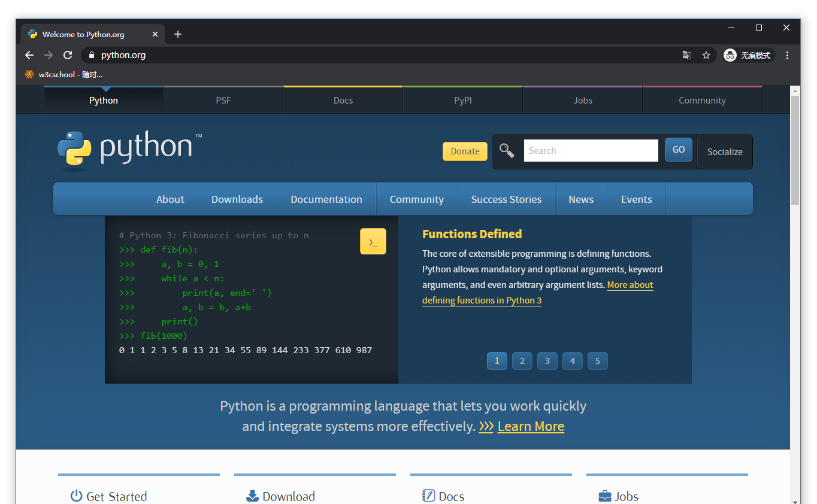Viewport: 817px width, 504px height.
Task: Click the Download arrow icon
Action: [x=252, y=496]
